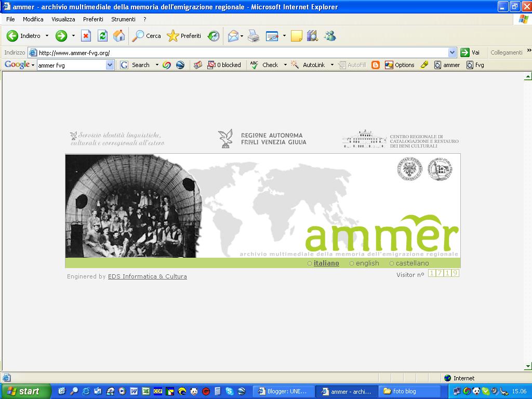This screenshot has height=399, width=532.
Task: Toggle the yellow Highlight marker icon
Action: 424,65
